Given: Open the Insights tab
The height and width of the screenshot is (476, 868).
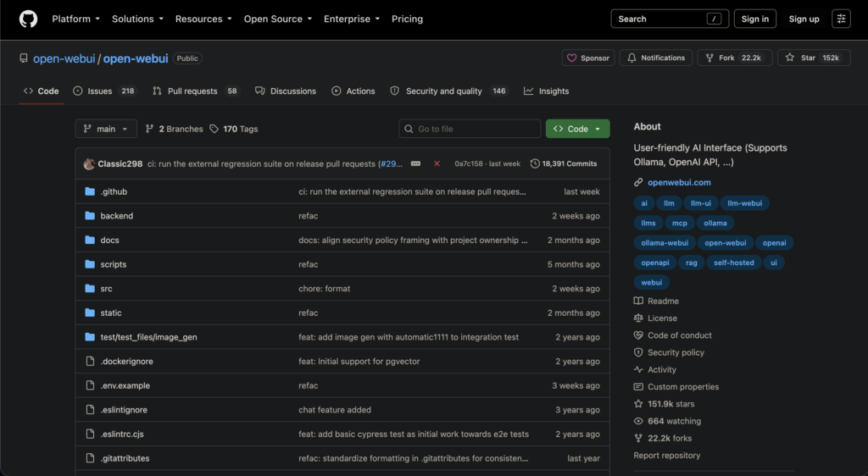Looking at the screenshot, I should (x=547, y=91).
